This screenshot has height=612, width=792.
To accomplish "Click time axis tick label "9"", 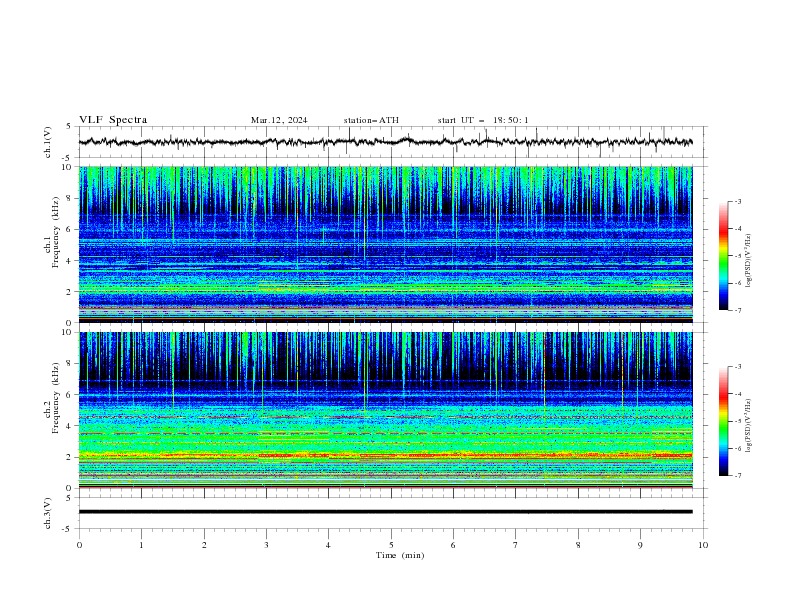I will tap(640, 545).
